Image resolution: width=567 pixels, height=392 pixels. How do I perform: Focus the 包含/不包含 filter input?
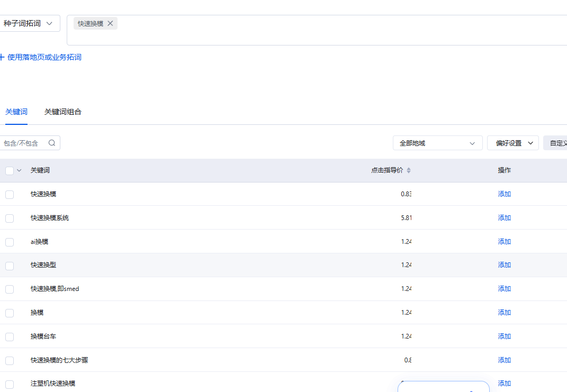tap(24, 143)
